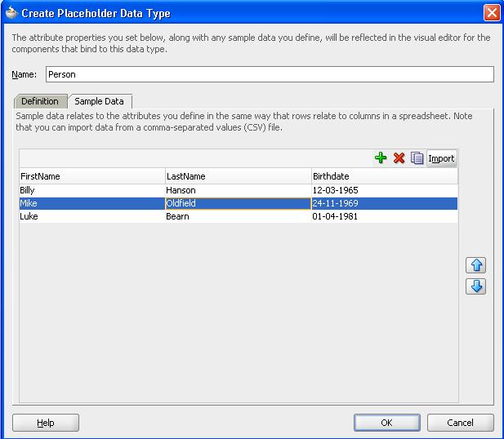Switch to the Definition tab
Image resolution: width=504 pixels, height=439 pixels.
[40, 101]
